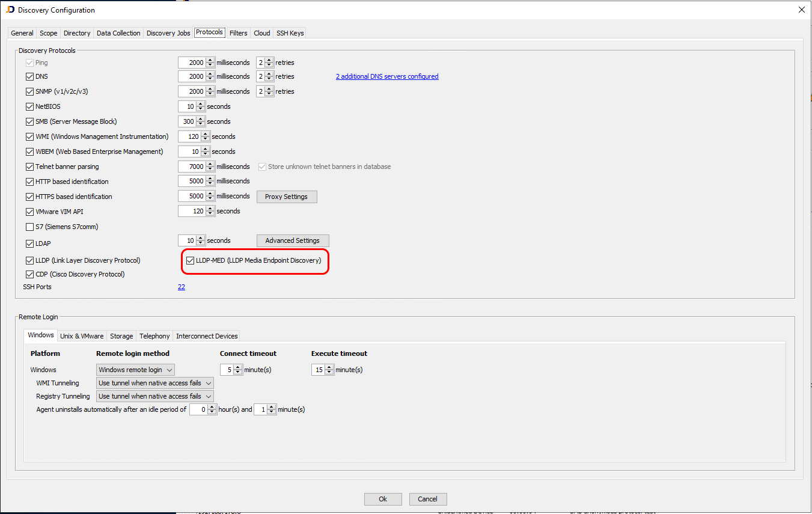Switch to the SSH Keys tab
Screen dimensions: 812x514
pos(290,33)
